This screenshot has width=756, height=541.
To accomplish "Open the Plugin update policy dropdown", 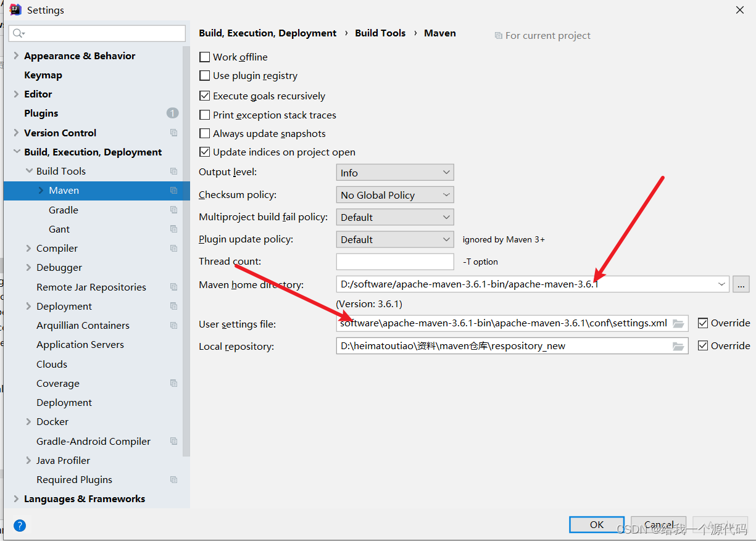I will 395,239.
